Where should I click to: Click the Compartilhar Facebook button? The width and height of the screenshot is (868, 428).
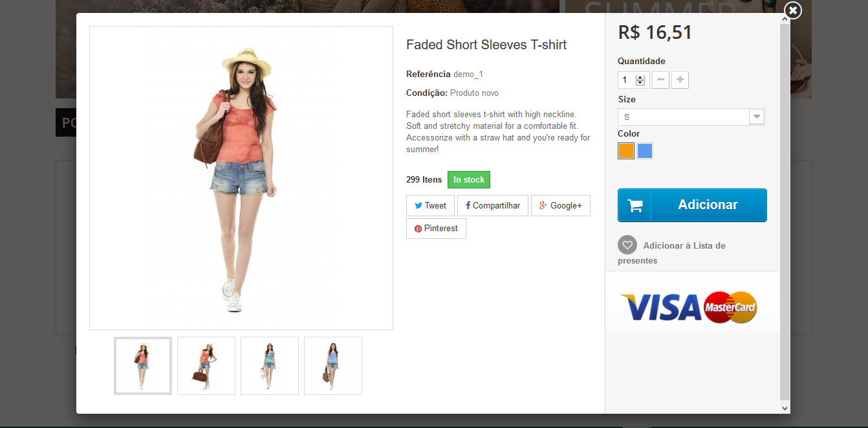click(x=493, y=205)
